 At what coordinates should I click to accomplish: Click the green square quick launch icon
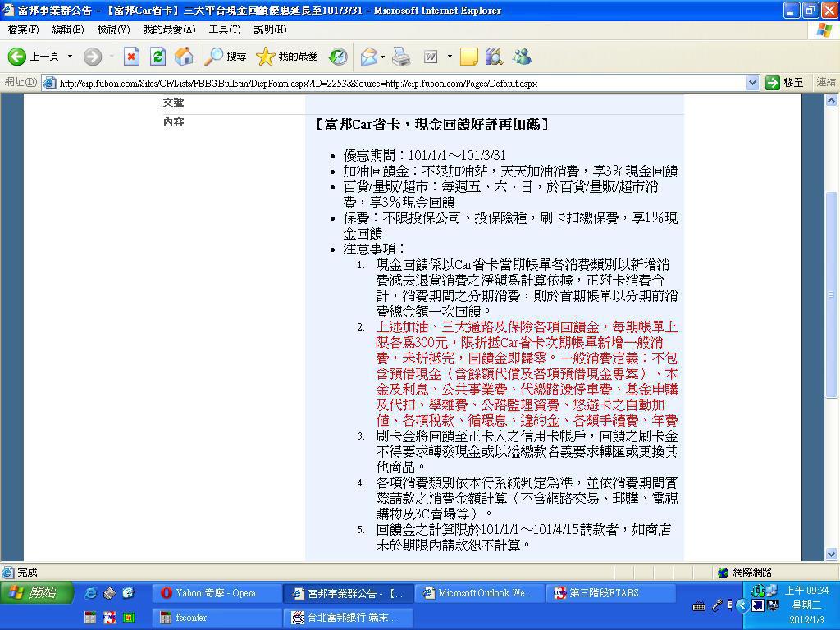(x=129, y=618)
